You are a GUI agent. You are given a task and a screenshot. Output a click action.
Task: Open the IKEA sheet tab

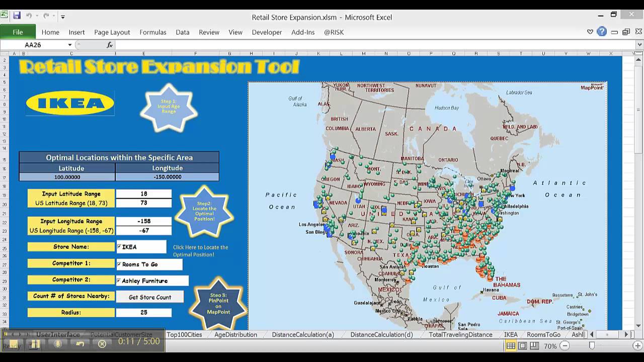click(x=511, y=334)
